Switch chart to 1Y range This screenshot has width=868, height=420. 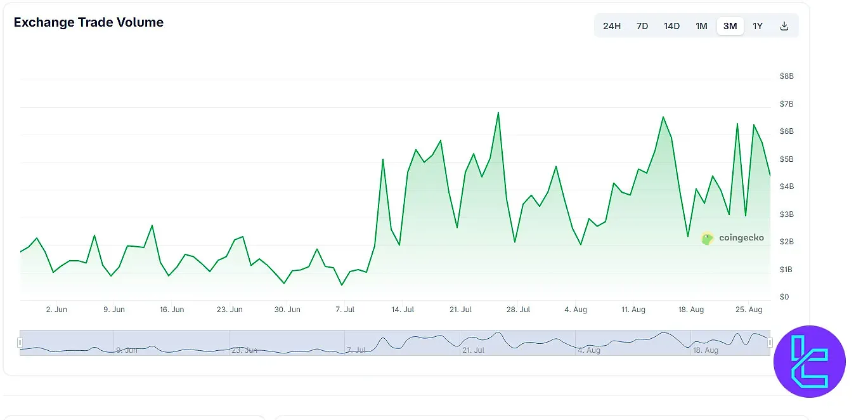(758, 26)
